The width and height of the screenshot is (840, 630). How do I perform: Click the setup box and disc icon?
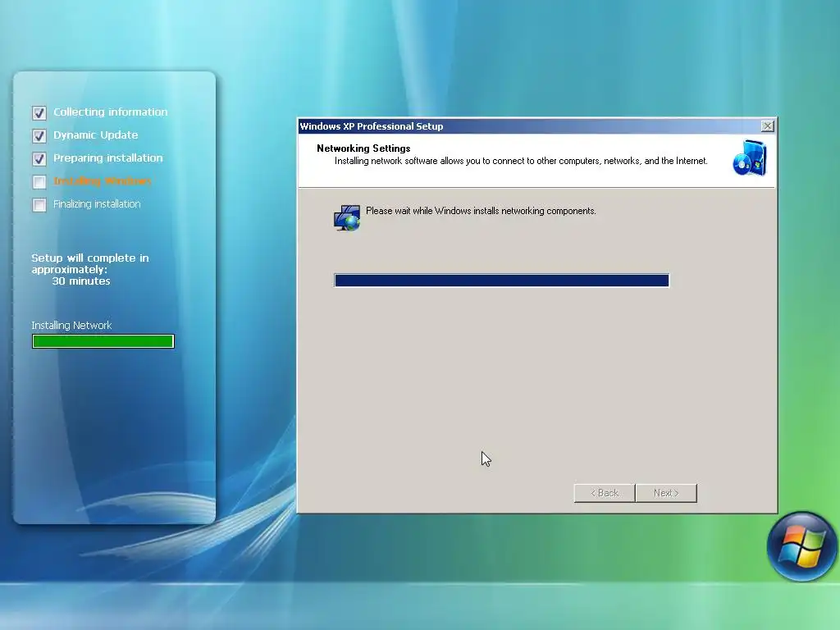[x=750, y=158]
